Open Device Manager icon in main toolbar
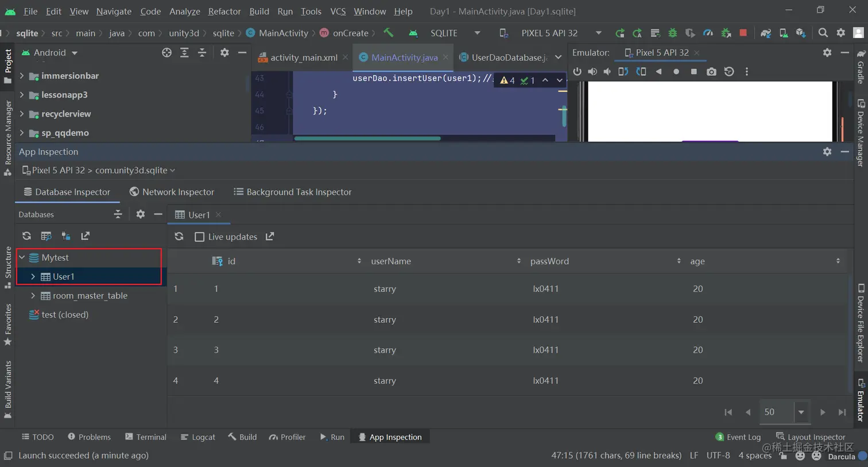The width and height of the screenshot is (868, 467). pos(783,33)
